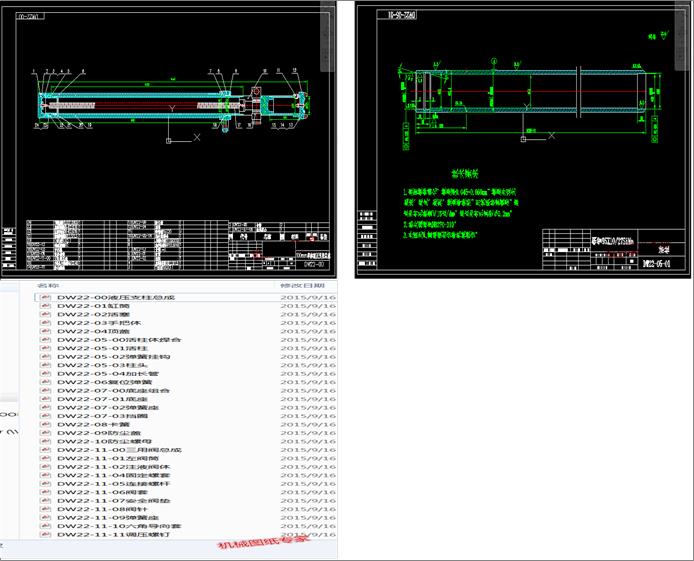Select the icon beside DW22-10防尘螺母
The width and height of the screenshot is (694, 561).
(x=45, y=441)
